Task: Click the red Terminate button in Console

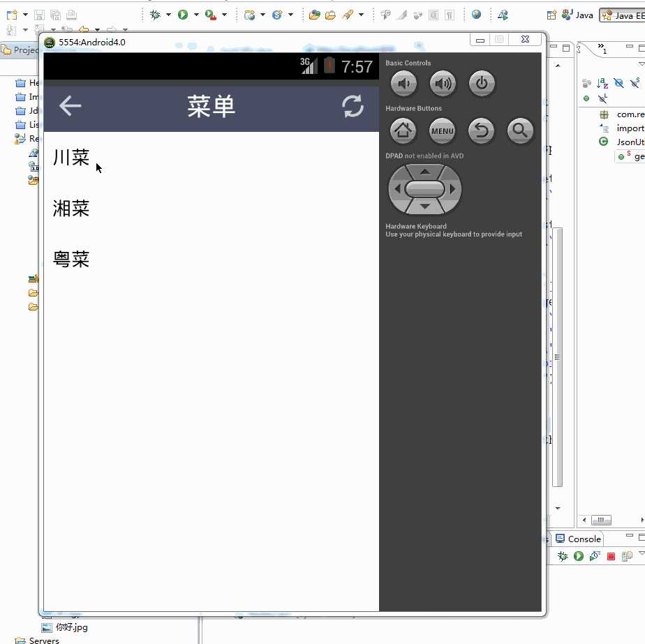Action: point(611,556)
